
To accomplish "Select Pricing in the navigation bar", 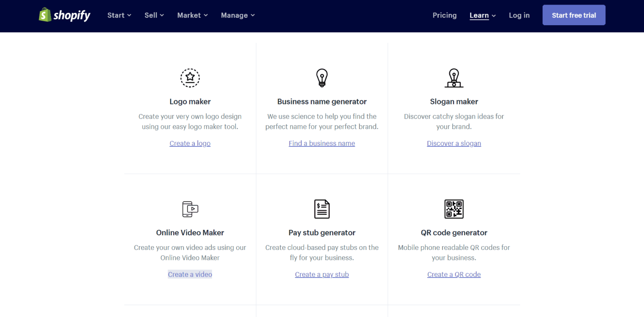I will coord(444,15).
